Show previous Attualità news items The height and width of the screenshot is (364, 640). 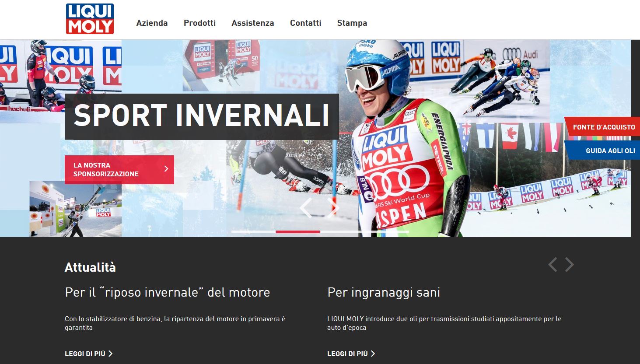click(x=553, y=265)
